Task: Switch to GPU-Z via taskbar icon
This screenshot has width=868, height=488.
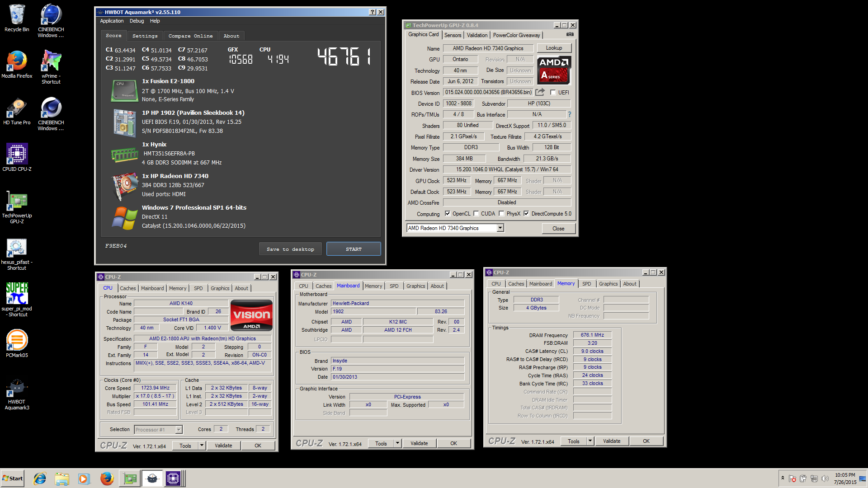Action: [130, 479]
